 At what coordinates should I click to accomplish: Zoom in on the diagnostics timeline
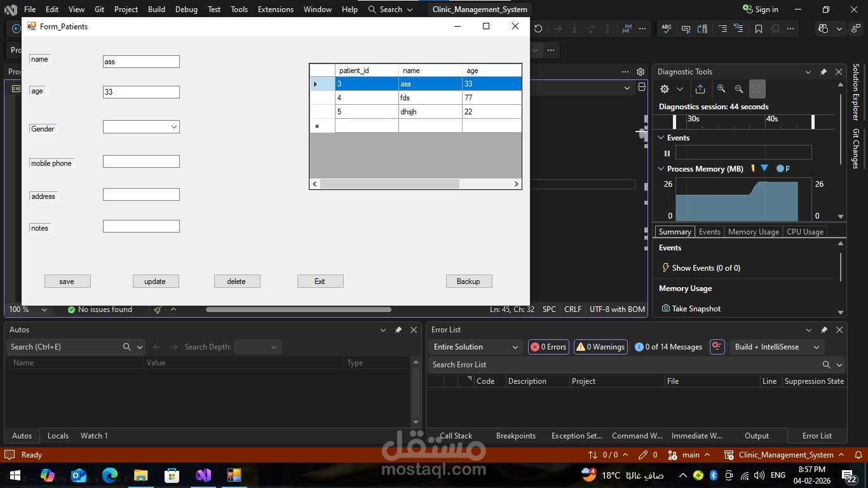[721, 90]
